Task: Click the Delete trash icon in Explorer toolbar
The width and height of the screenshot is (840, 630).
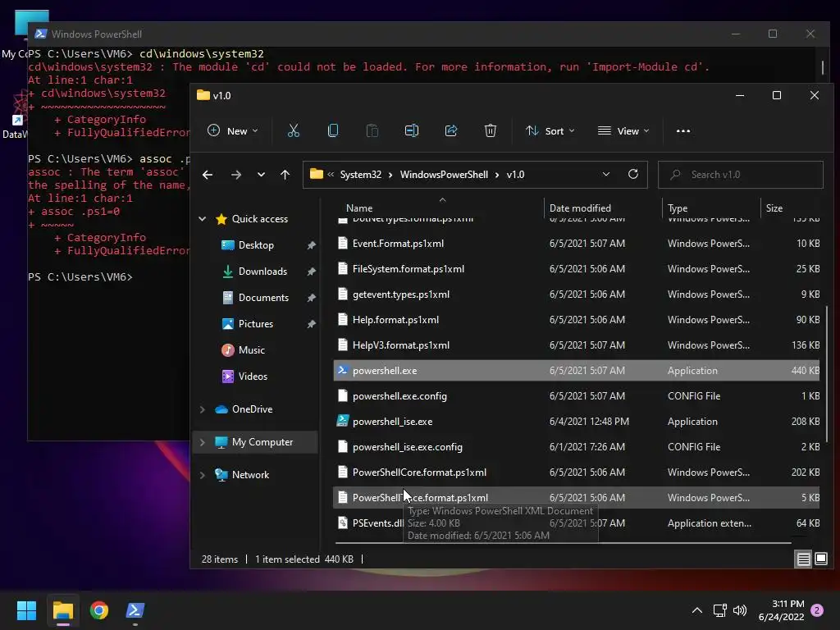Action: pyautogui.click(x=491, y=130)
